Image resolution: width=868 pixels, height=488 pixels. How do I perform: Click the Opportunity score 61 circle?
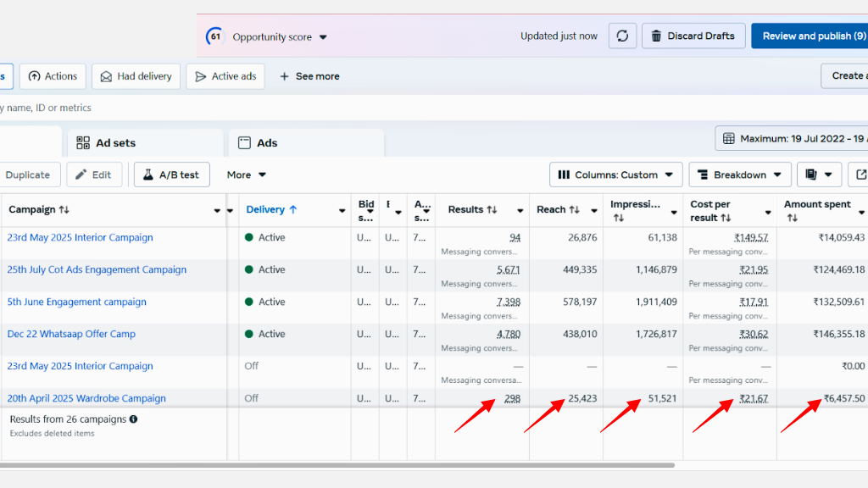214,36
